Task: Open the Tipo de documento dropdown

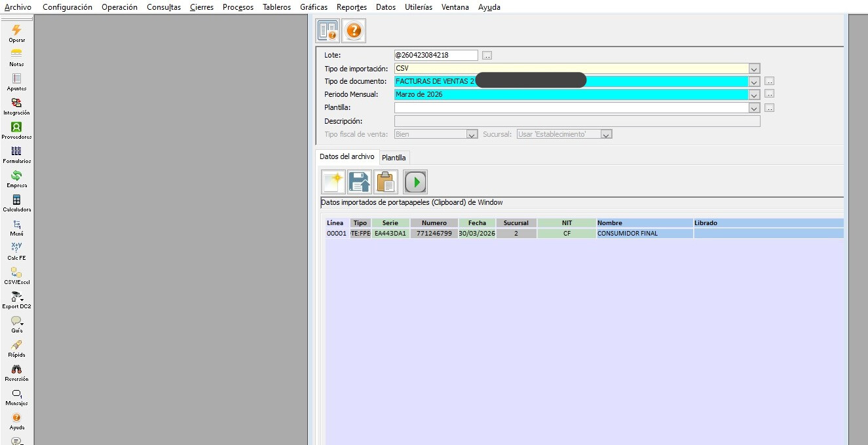Action: pyautogui.click(x=754, y=82)
